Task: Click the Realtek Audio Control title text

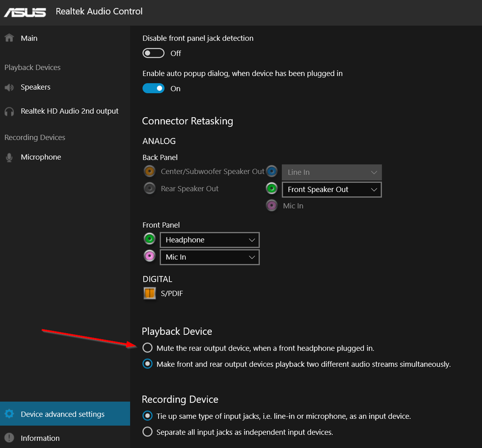Action: coord(99,11)
